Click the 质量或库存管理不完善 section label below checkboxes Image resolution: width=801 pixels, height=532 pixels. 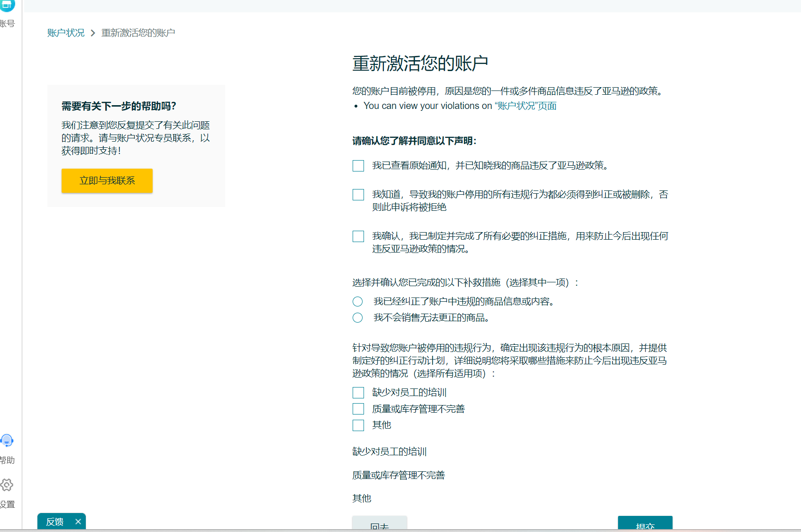pyautogui.click(x=399, y=475)
